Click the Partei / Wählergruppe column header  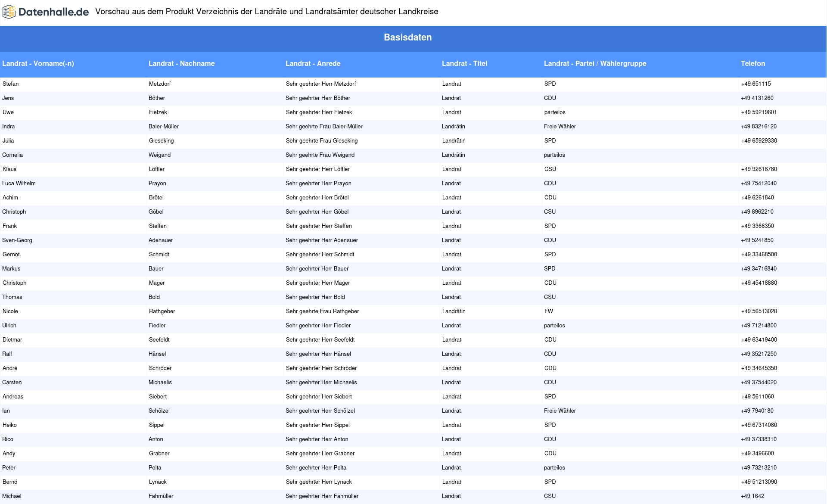pyautogui.click(x=595, y=64)
